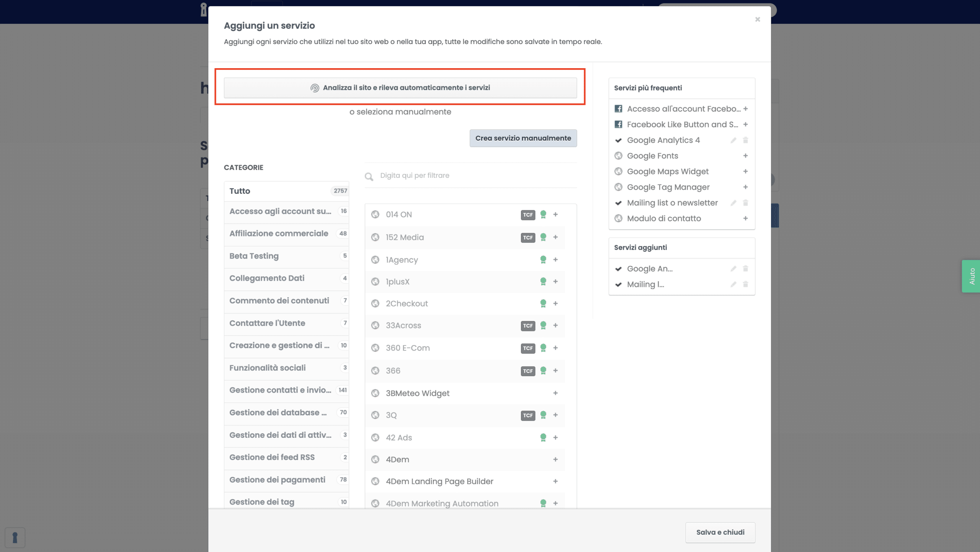Add Google Fonts from frequent services

point(745,156)
